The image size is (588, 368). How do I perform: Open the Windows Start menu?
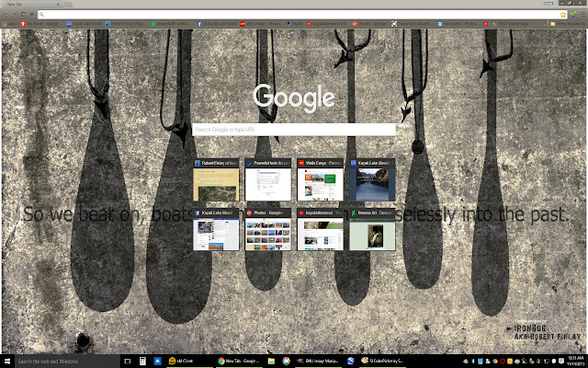click(6, 362)
